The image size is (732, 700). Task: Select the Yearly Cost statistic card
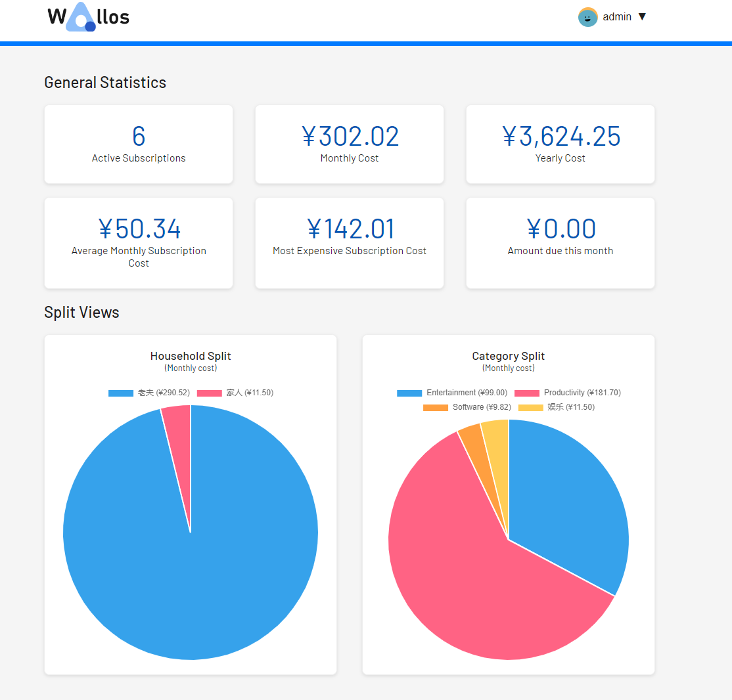pyautogui.click(x=560, y=144)
